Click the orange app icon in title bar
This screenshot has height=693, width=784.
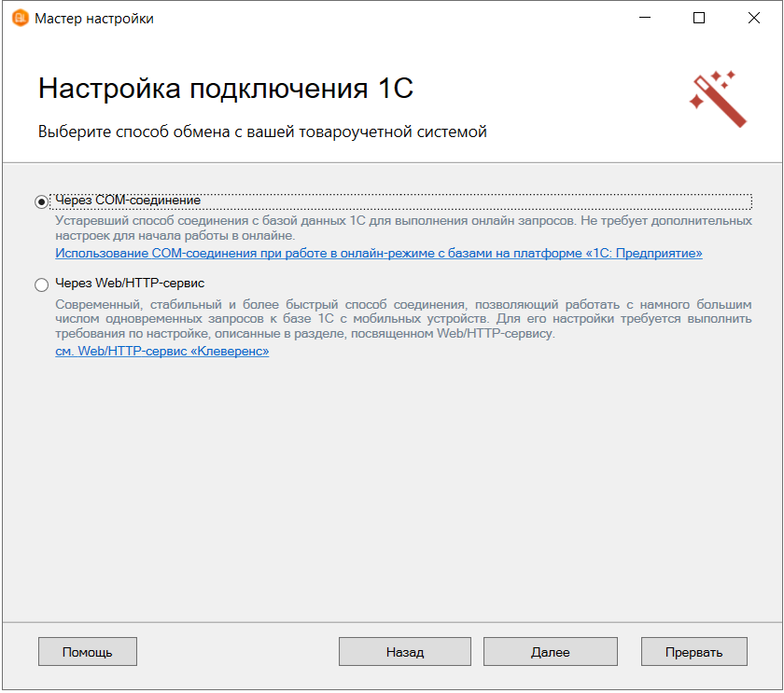pyautogui.click(x=21, y=18)
